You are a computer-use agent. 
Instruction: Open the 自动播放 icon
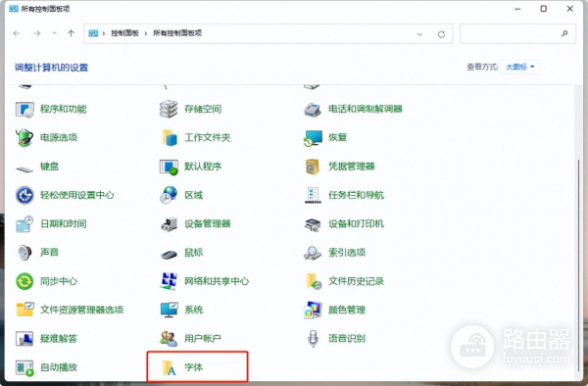(x=24, y=368)
